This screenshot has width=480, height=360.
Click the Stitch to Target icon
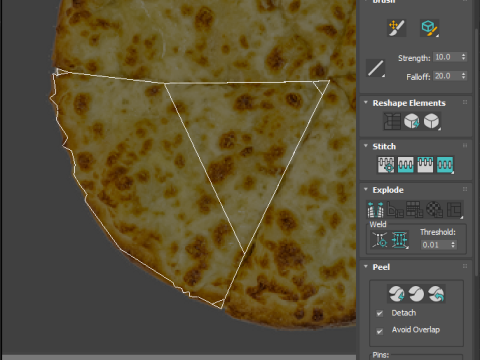coord(386,165)
